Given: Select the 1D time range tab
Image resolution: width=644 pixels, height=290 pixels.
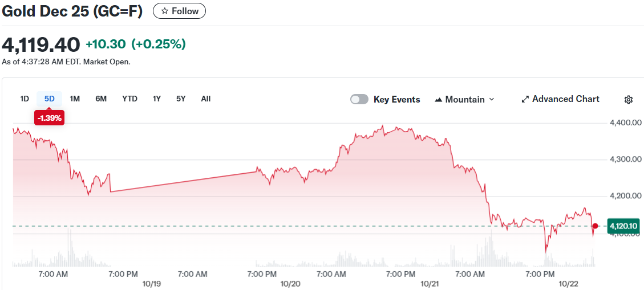Looking at the screenshot, I should (25, 99).
